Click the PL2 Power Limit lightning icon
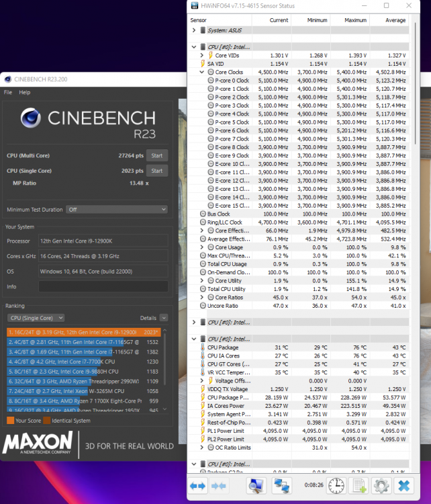The width and height of the screenshot is (431, 504). click(x=203, y=439)
